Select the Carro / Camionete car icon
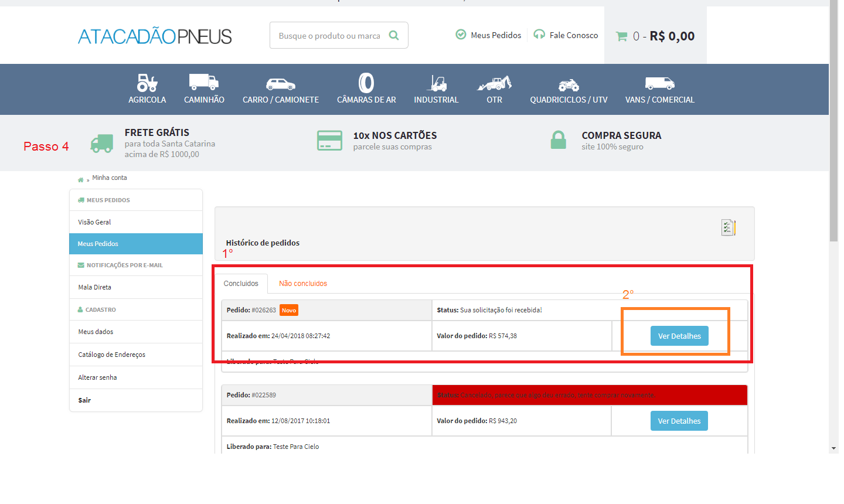Viewport: 844px width, 504px height. [281, 84]
